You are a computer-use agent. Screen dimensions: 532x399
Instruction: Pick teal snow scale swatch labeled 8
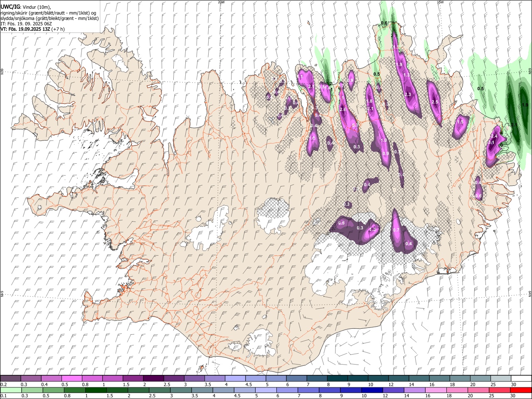pyautogui.click(x=337, y=378)
